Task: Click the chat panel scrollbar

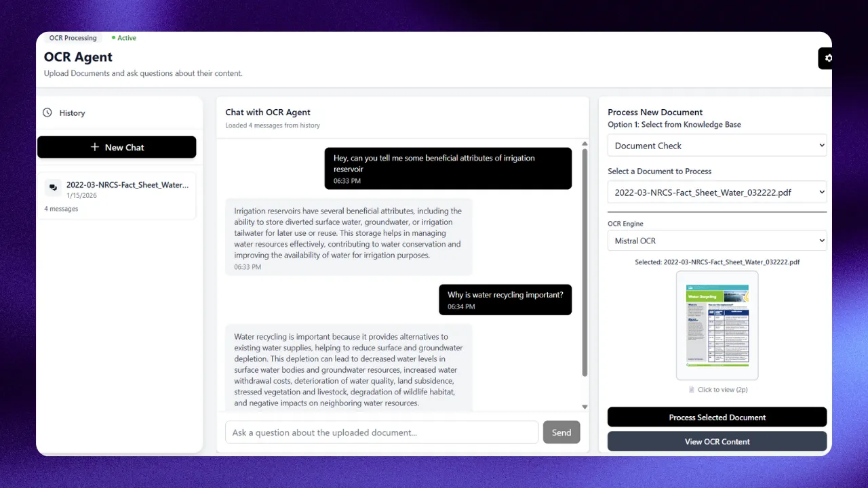Action: pos(584,271)
